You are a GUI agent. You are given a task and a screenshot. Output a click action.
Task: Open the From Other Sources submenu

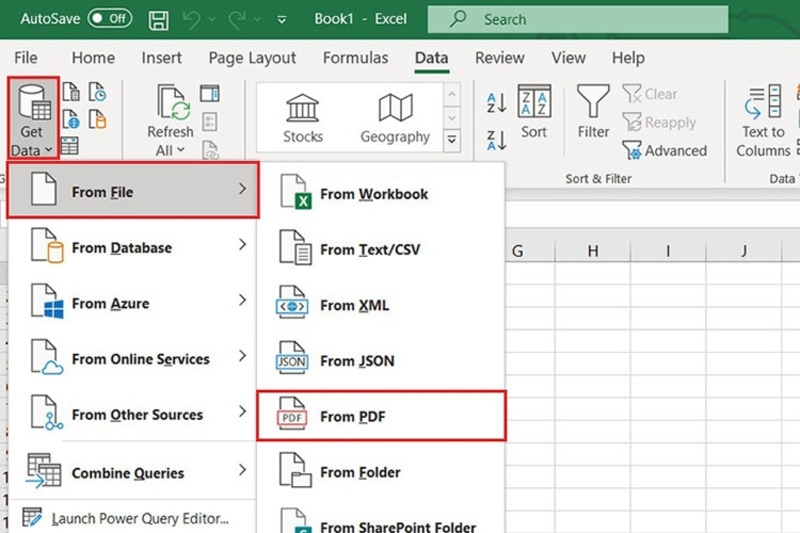pos(132,414)
